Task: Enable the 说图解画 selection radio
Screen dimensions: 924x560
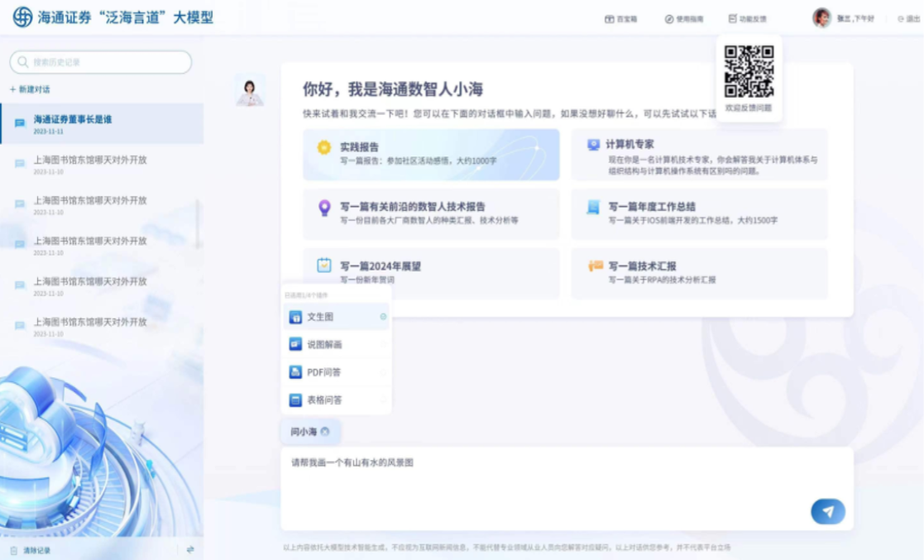Action: coord(383,344)
